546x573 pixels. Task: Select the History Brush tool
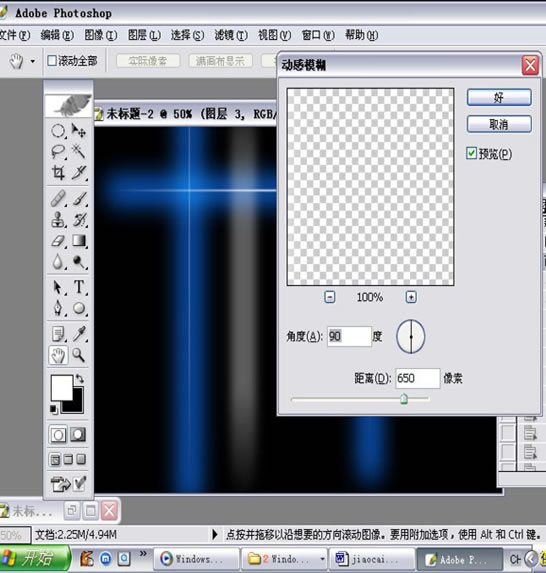click(x=79, y=220)
